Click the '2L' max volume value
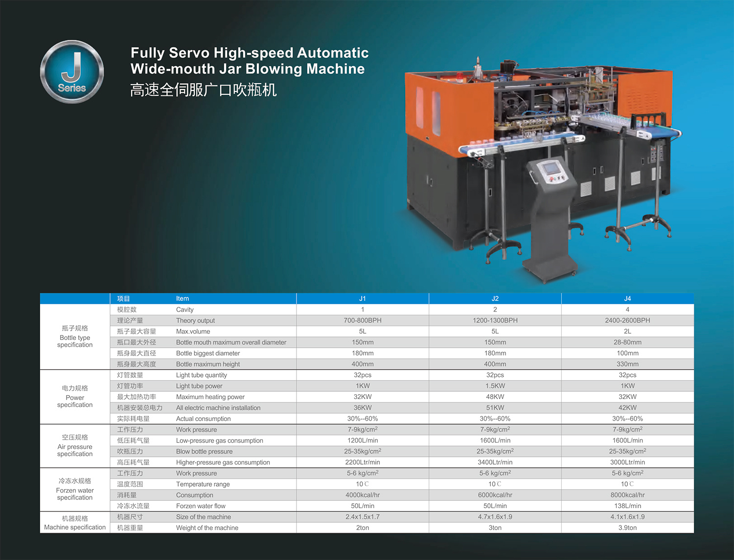The width and height of the screenshot is (734, 560). [627, 332]
